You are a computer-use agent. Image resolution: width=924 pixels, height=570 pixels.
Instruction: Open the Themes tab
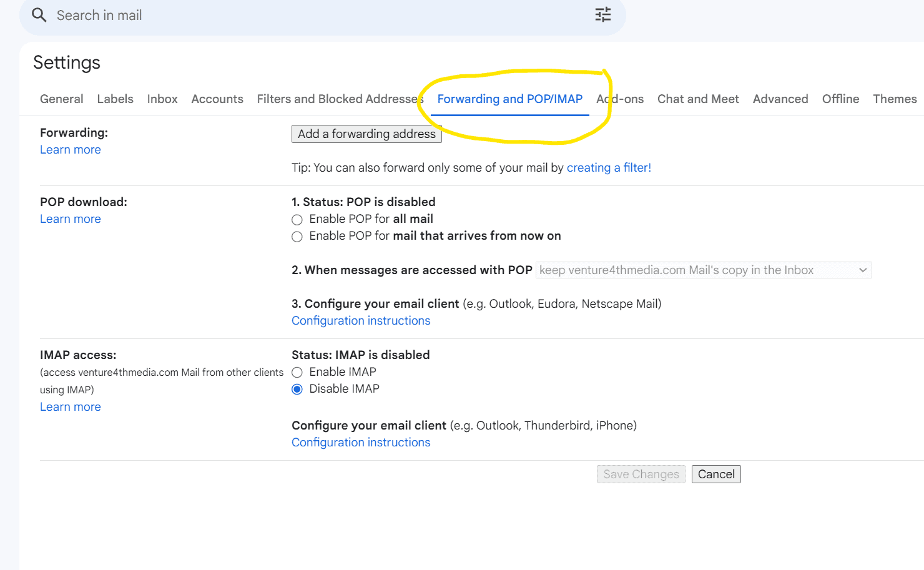click(x=894, y=99)
